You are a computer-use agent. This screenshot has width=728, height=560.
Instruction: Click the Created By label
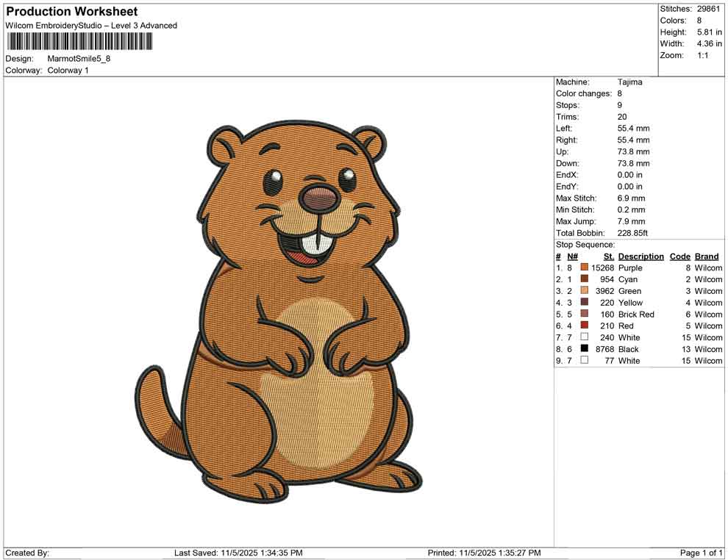(x=27, y=553)
